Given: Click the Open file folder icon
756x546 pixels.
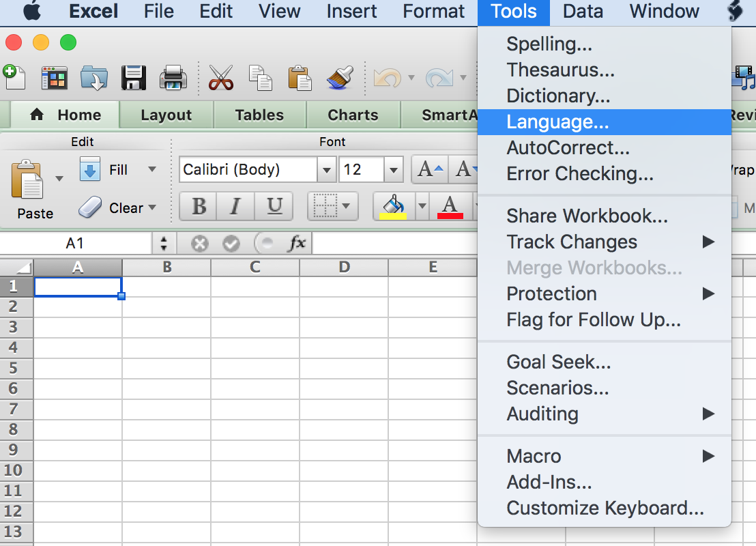Looking at the screenshot, I should click(94, 78).
